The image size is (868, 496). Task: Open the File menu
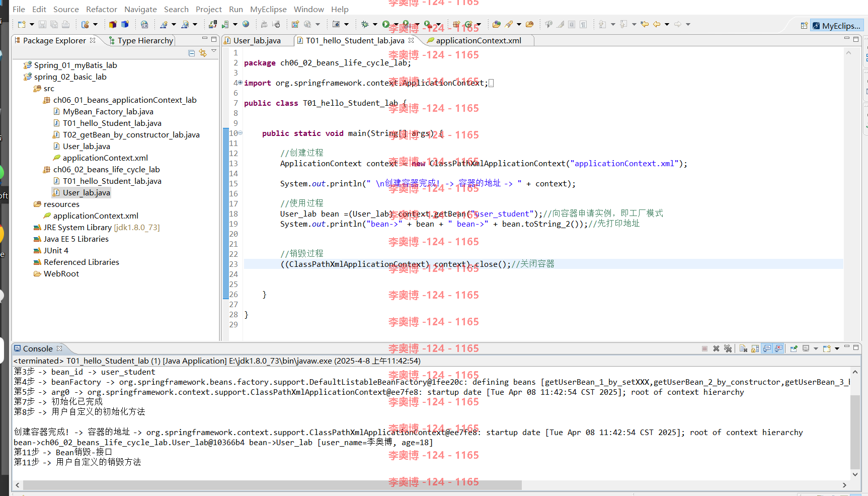19,9
